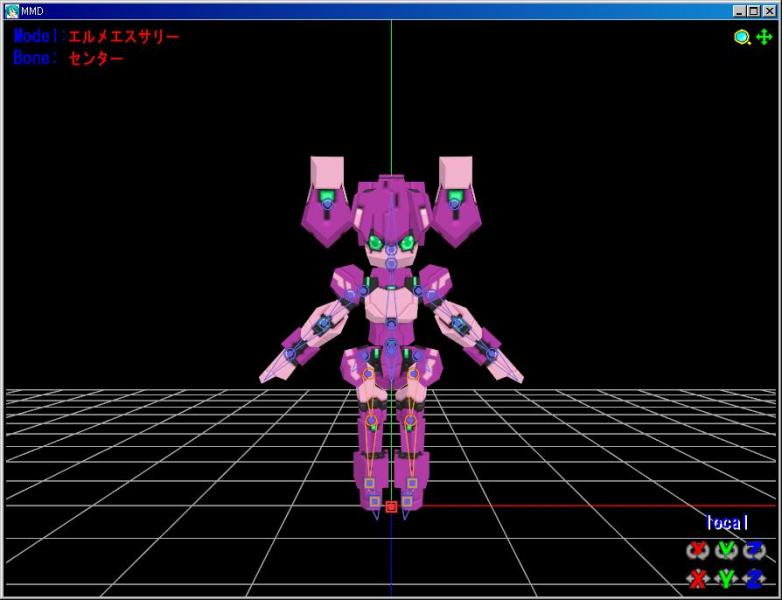
Task: Select the elbow bone circle on viewer's-left arm
Action: click(x=324, y=324)
